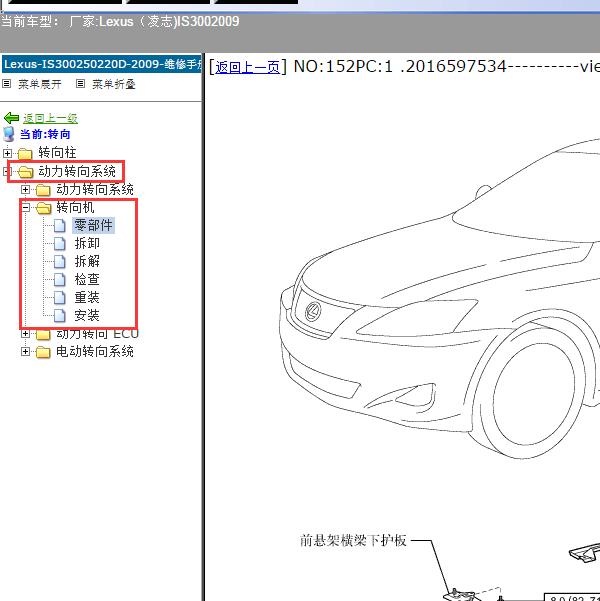Click the 零部件 document icon
The image size is (600, 601).
tap(59, 226)
